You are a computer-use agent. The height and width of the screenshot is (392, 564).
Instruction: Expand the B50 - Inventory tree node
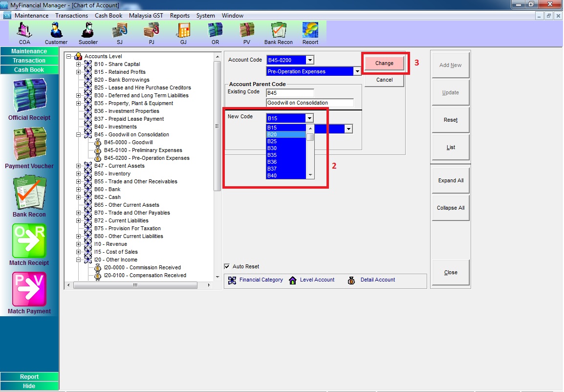79,174
